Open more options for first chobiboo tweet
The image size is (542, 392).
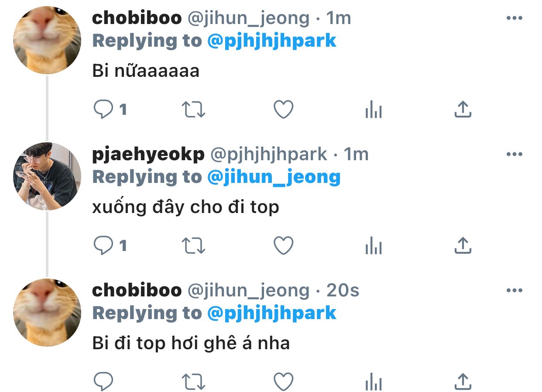514,18
